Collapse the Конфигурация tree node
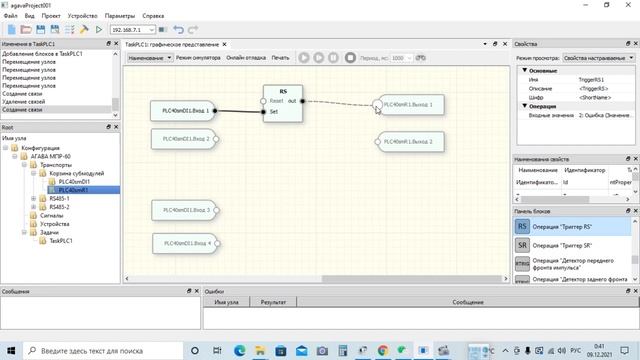The width and height of the screenshot is (640, 360). coord(6,148)
